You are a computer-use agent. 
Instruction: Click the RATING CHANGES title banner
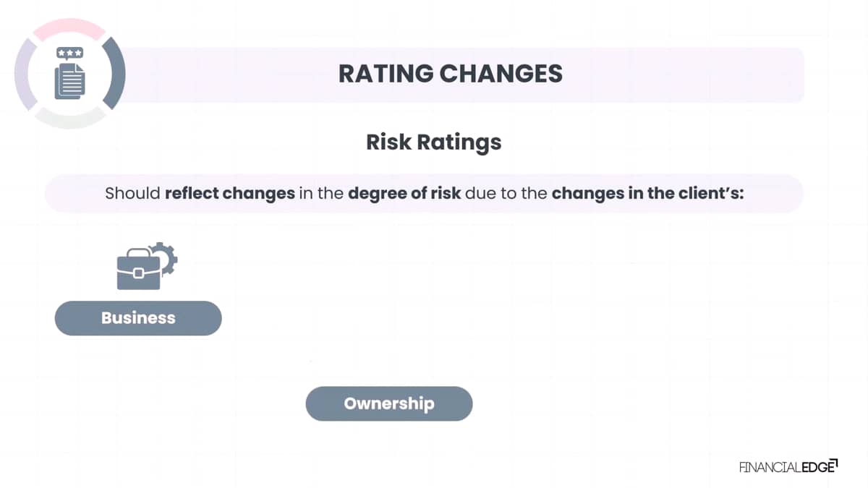tap(450, 74)
